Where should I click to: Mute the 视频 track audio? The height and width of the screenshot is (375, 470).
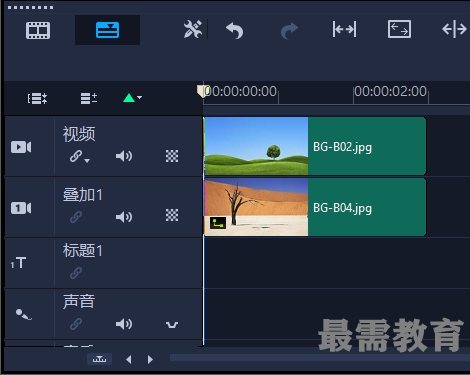[124, 156]
